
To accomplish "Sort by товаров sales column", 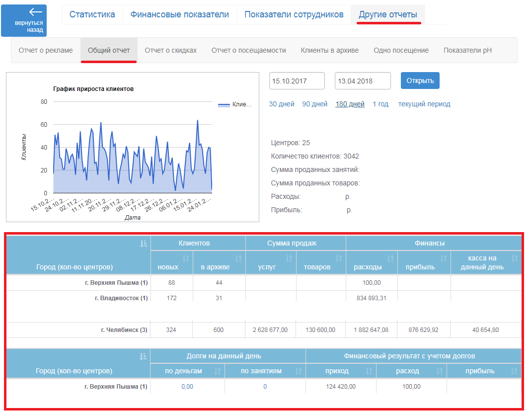I will coord(339,258).
